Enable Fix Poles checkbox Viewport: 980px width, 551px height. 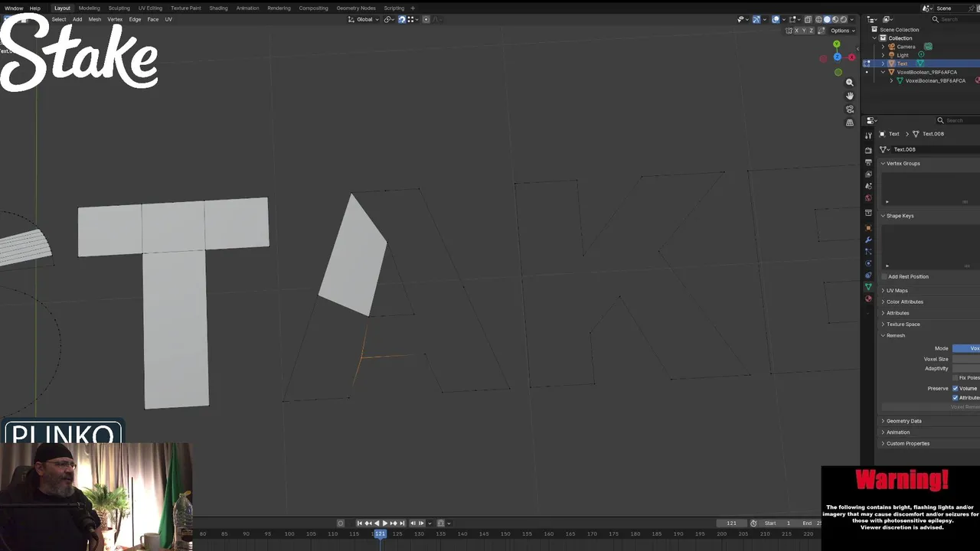pos(955,377)
